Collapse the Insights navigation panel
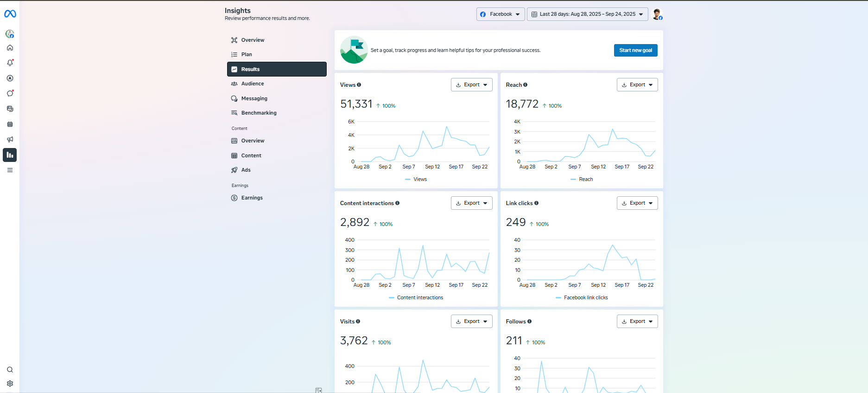 pos(318,390)
